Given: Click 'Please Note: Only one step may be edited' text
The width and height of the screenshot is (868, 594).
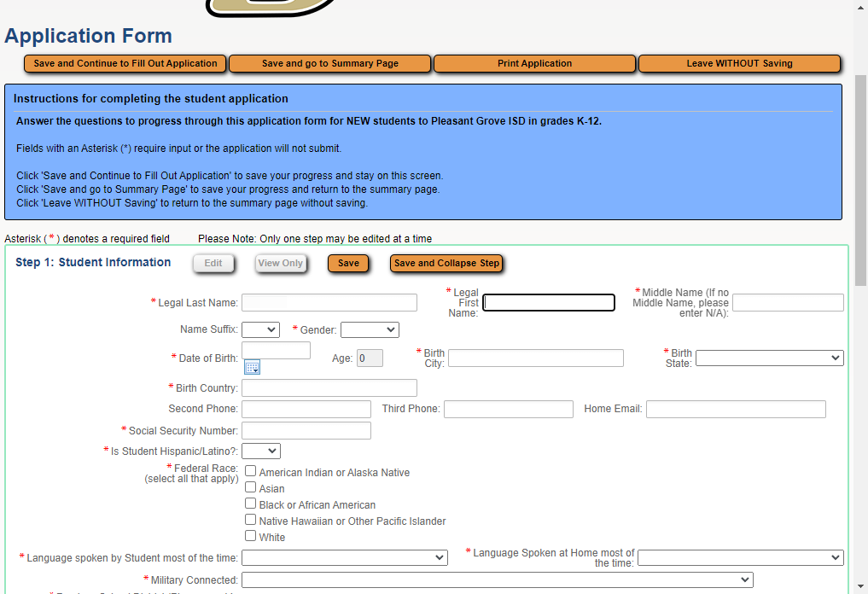Looking at the screenshot, I should coord(315,239).
